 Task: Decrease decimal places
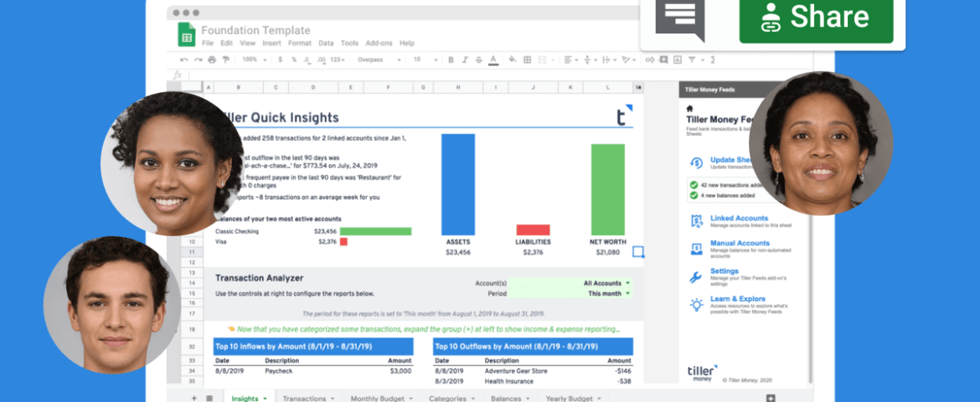tap(307, 60)
